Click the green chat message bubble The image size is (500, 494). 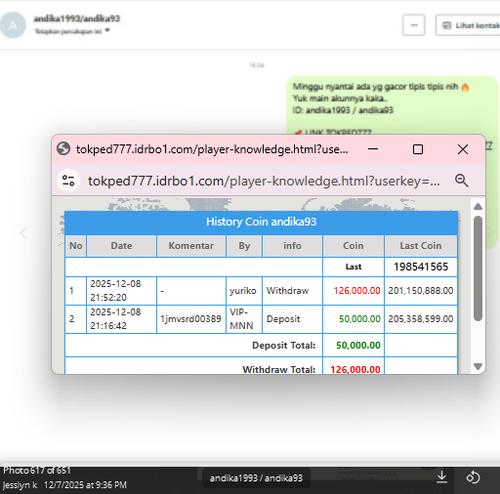[392, 105]
